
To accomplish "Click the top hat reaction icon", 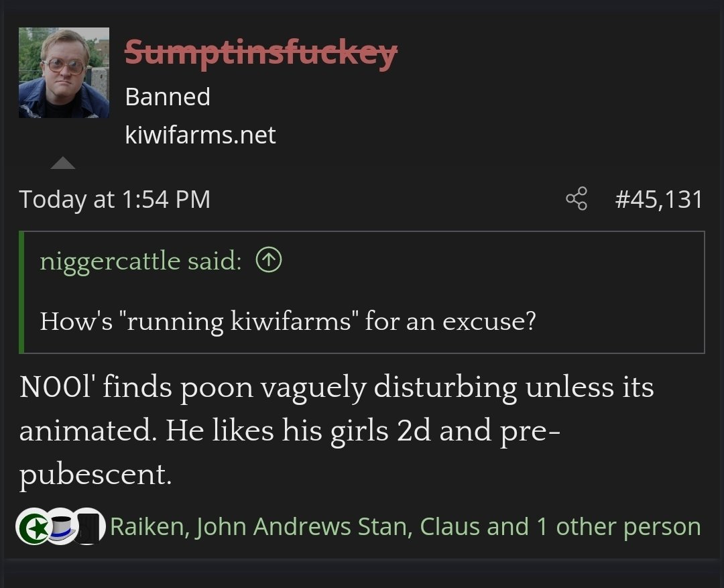I will point(62,526).
